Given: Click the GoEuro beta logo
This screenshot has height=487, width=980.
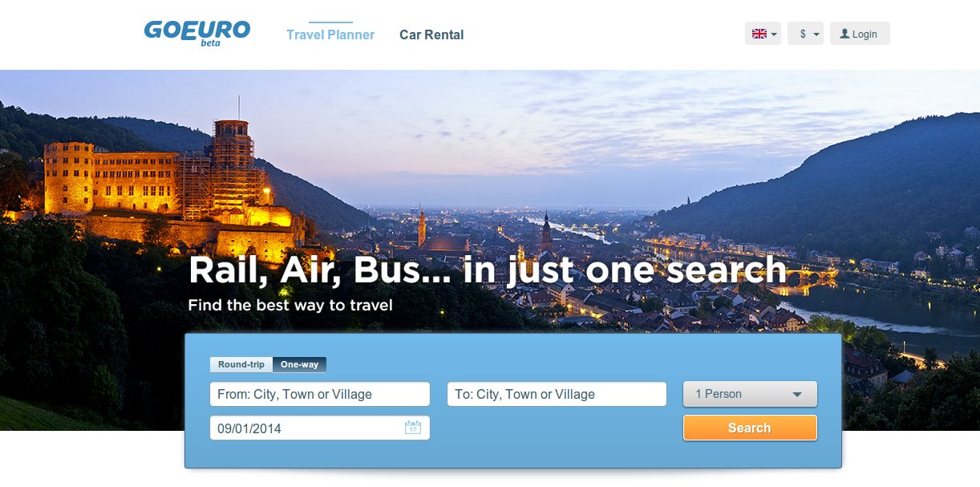Looking at the screenshot, I should [x=197, y=33].
